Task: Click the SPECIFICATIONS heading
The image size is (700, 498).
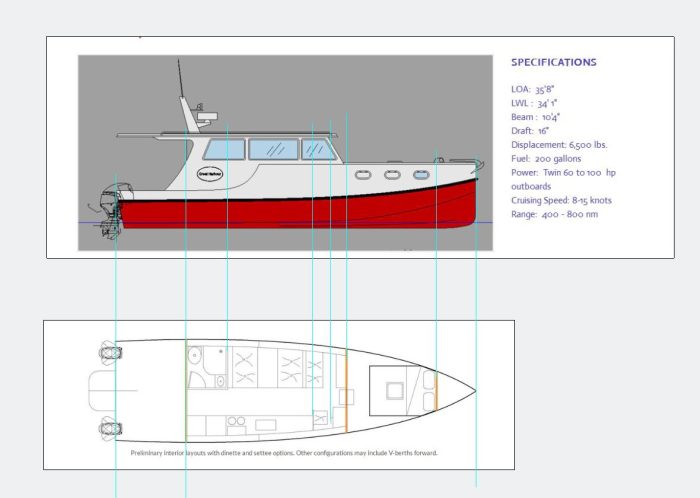Action: coord(554,62)
